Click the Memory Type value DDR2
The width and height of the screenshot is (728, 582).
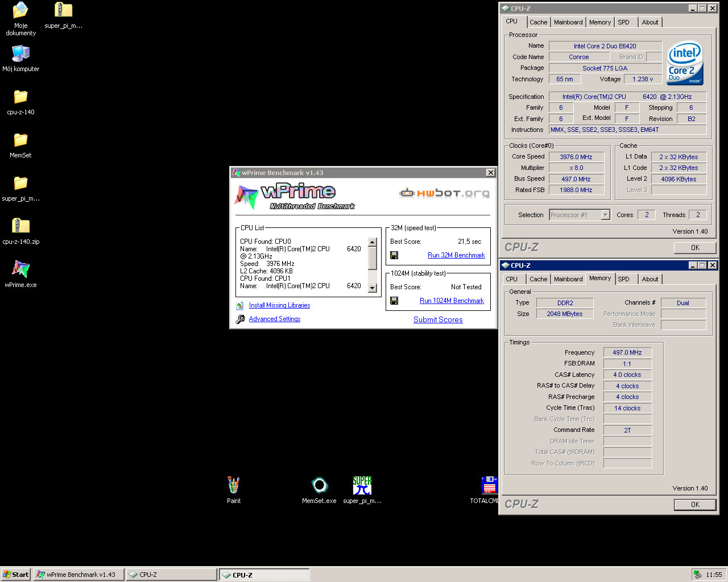coord(565,303)
